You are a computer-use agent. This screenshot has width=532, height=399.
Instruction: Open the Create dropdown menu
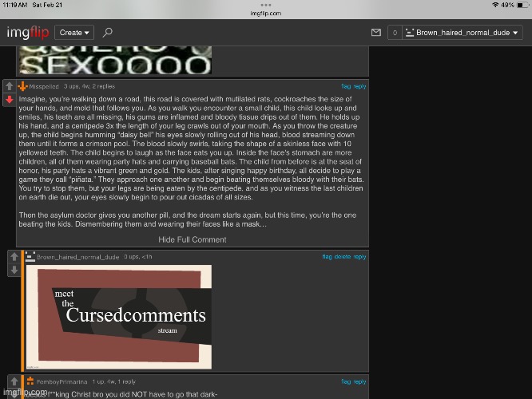coord(76,33)
